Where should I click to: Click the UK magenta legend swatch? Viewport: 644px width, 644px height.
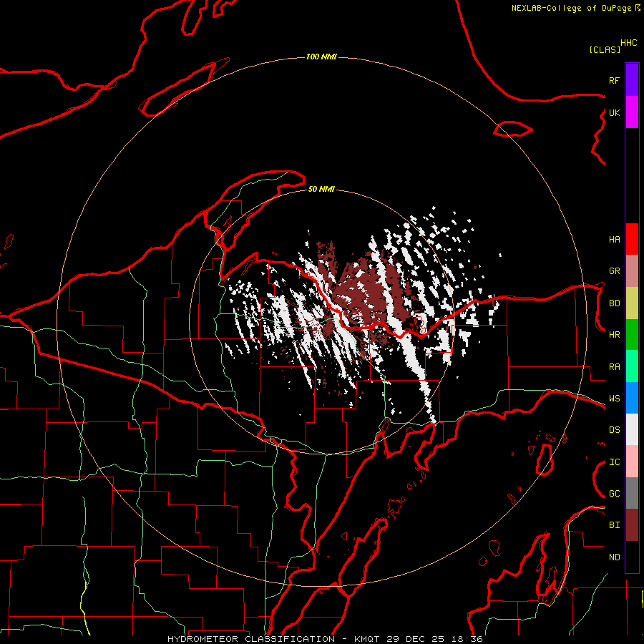[632, 112]
